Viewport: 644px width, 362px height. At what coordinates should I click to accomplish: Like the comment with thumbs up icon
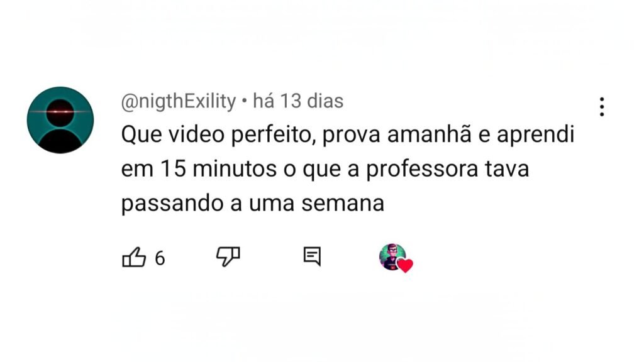[x=134, y=257]
